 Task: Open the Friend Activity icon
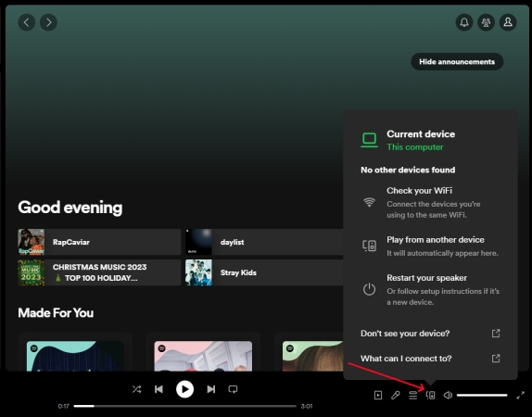487,22
